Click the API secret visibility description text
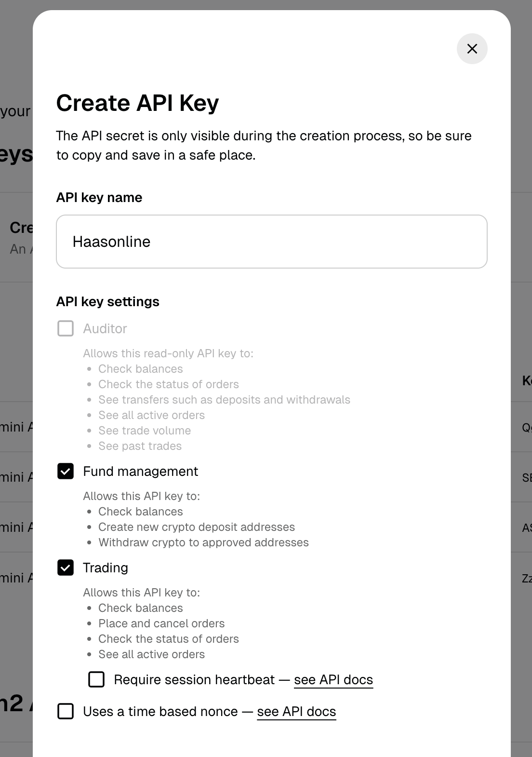532x757 pixels. (x=263, y=145)
